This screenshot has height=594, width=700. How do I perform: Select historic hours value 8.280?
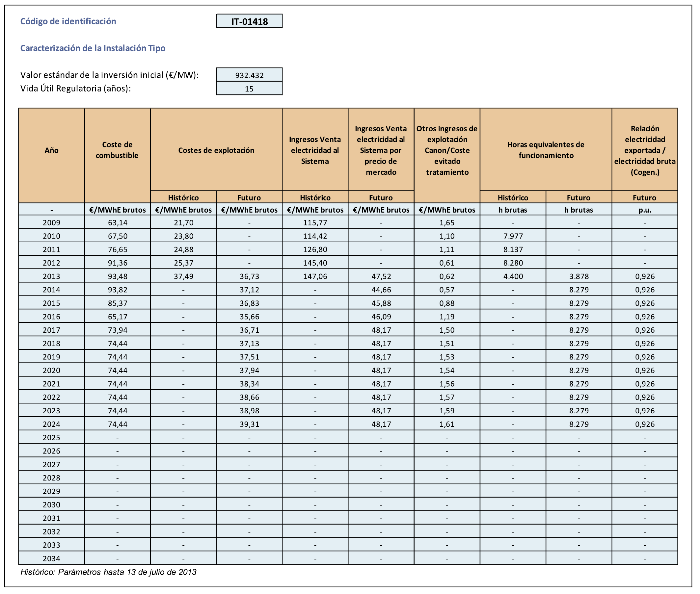[x=513, y=263]
